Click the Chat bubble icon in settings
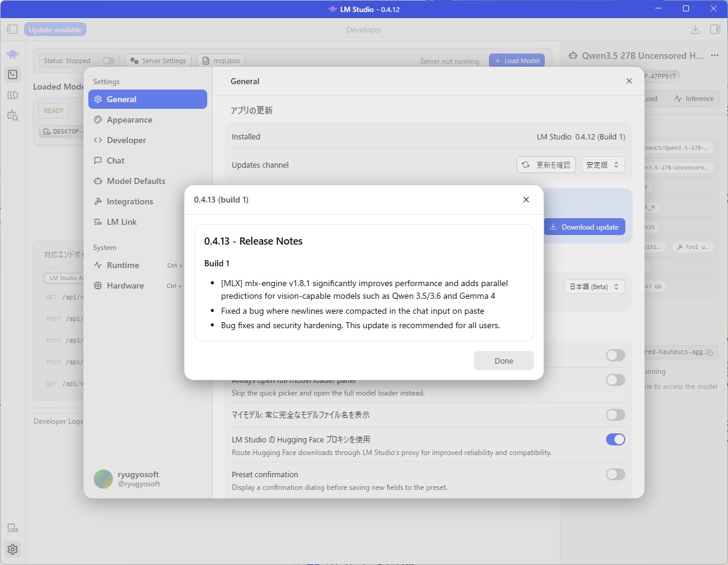Image resolution: width=728 pixels, height=565 pixels. 98,160
